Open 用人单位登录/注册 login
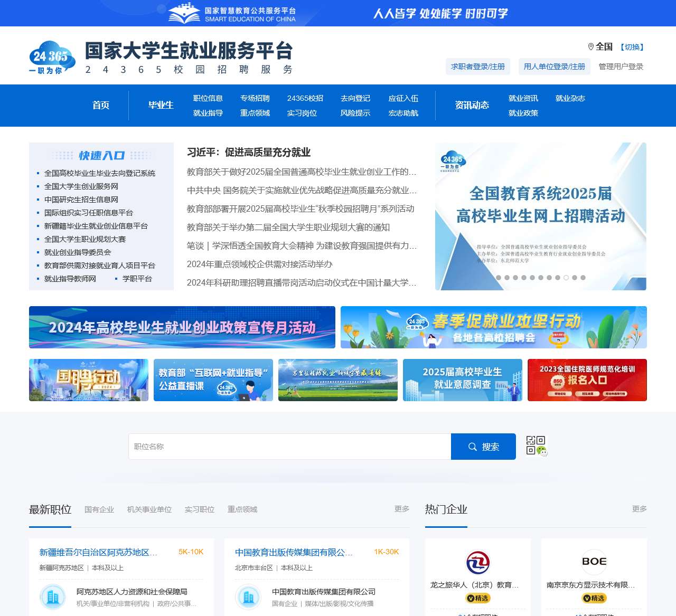 tap(555, 67)
